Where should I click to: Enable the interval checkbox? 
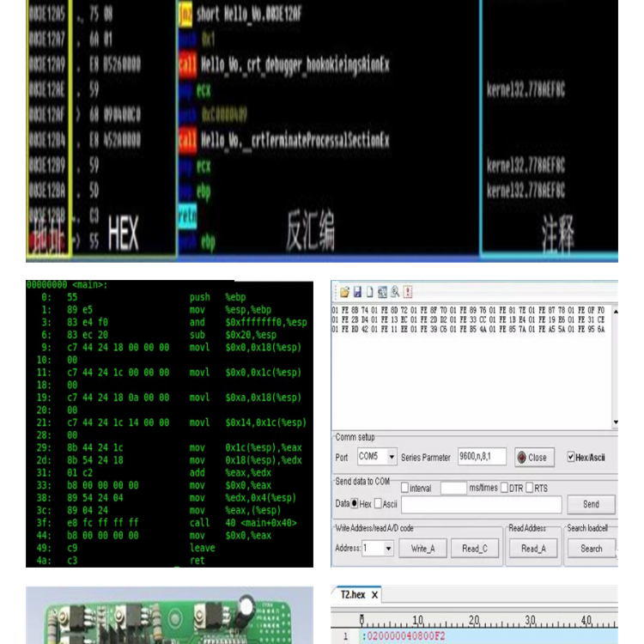[x=404, y=489]
